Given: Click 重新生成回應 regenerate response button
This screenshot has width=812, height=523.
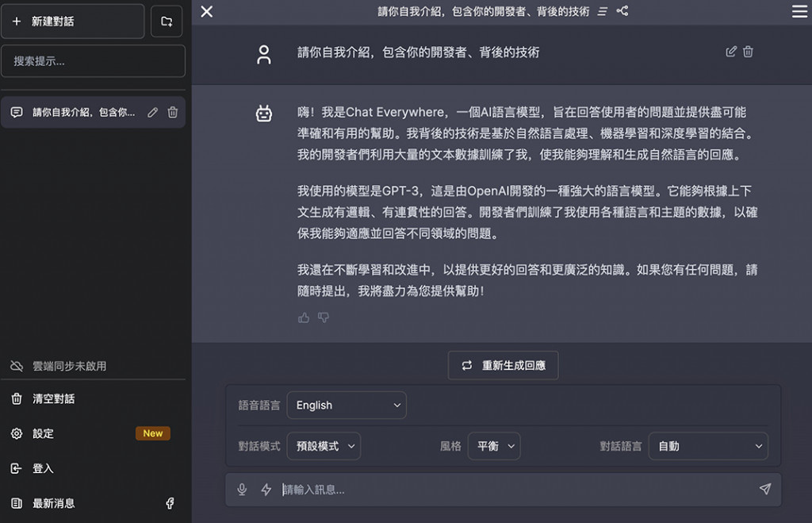Looking at the screenshot, I should pyautogui.click(x=503, y=365).
